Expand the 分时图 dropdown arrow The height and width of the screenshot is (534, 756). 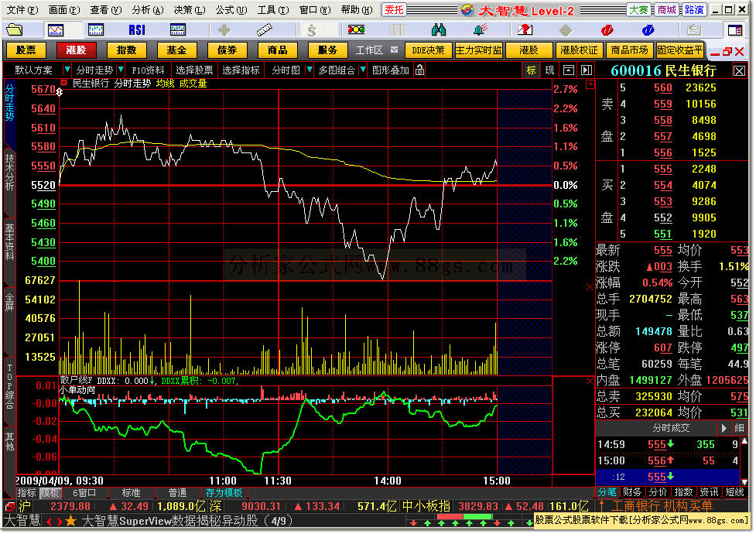point(309,70)
